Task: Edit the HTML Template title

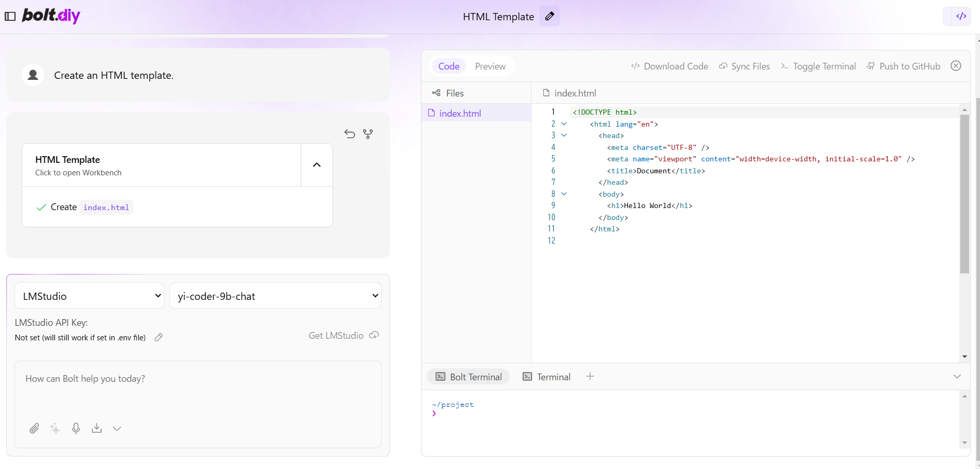Action: [550, 16]
